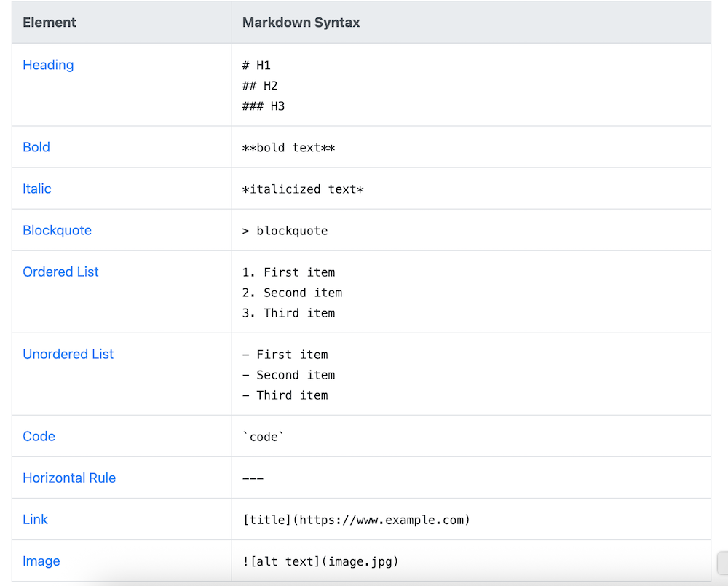Open the Italic link
Screen dimensions: 728x586
[37, 189]
